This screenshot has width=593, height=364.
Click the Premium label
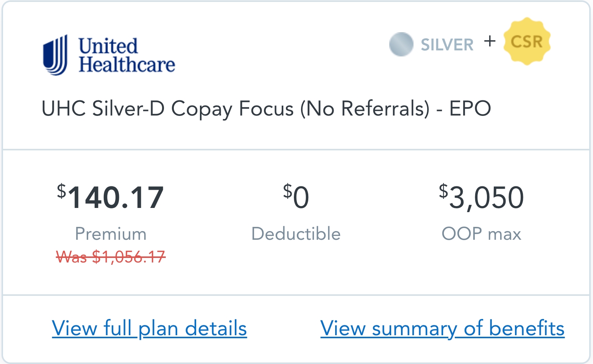click(x=111, y=234)
